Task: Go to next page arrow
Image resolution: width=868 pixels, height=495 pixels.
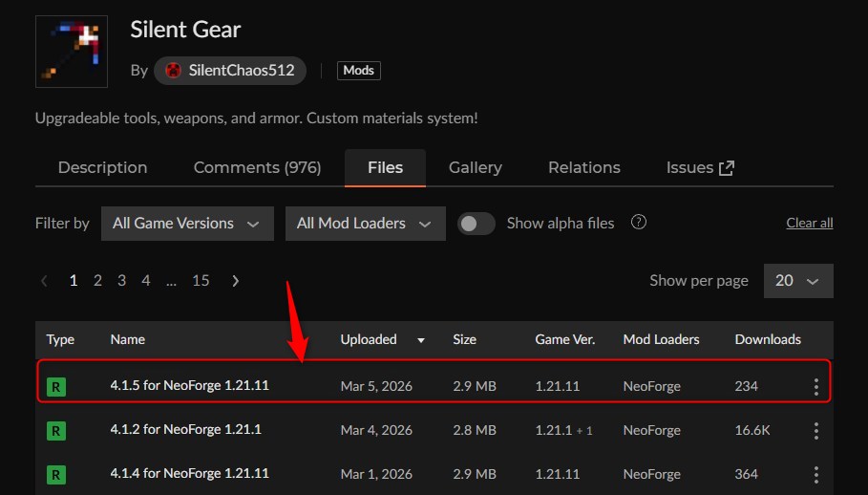Action: click(x=235, y=281)
